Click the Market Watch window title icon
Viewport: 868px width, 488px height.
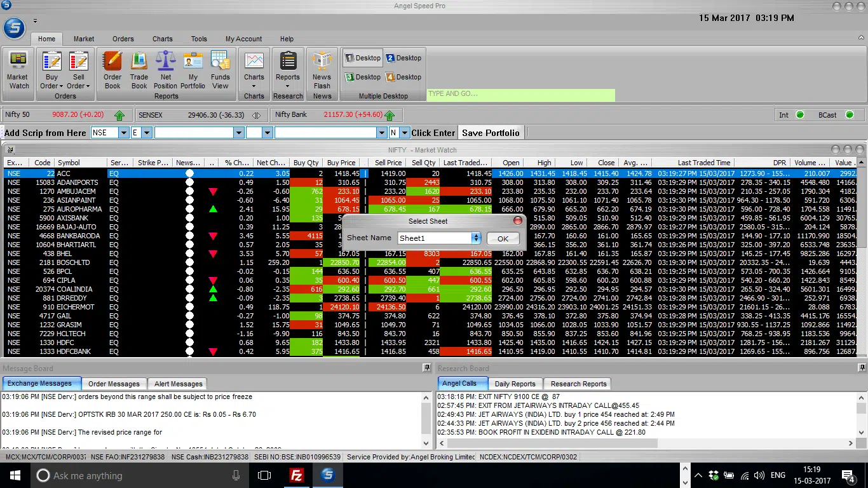coord(10,150)
